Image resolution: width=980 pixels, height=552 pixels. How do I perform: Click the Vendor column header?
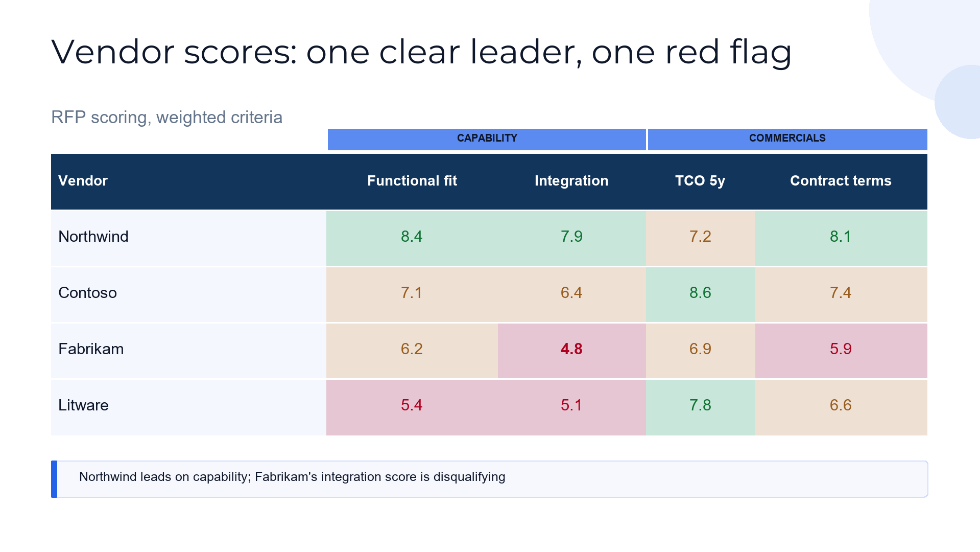83,181
